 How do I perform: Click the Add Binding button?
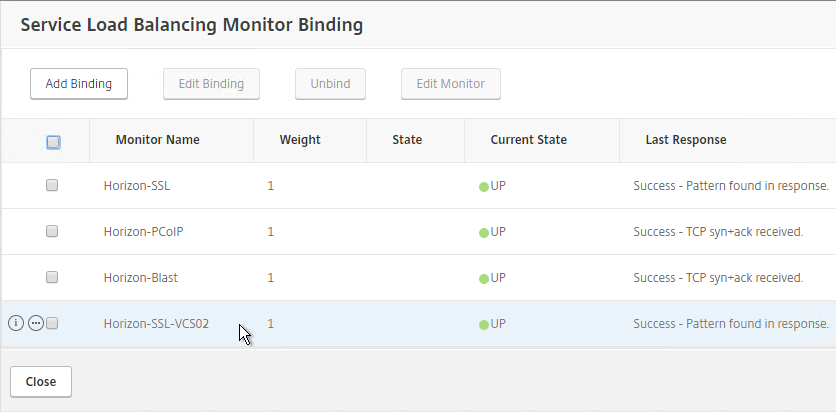79,84
